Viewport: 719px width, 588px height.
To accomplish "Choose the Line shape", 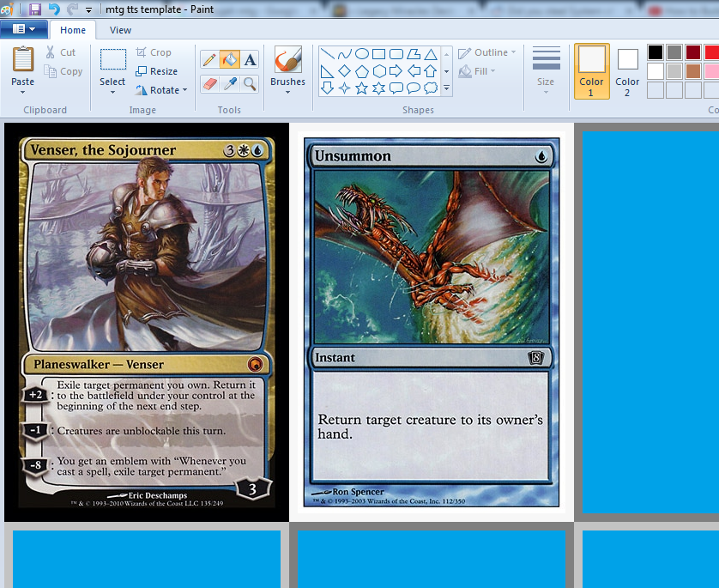I will (x=327, y=54).
